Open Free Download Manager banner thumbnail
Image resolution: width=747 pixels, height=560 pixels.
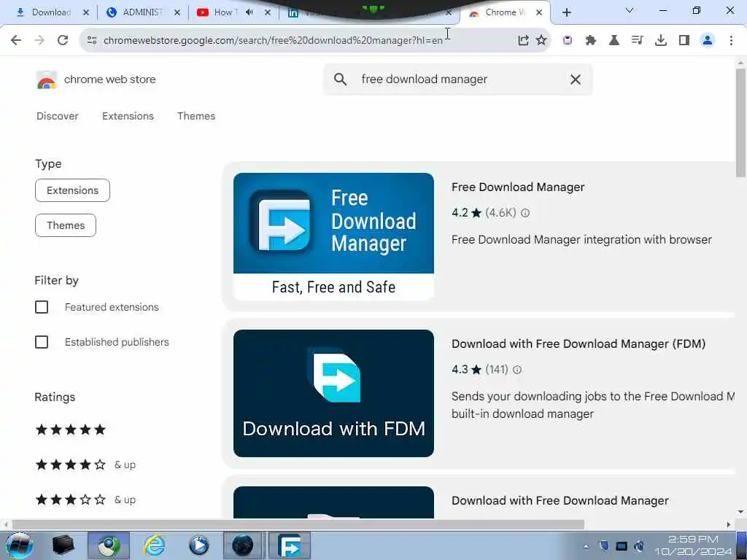[333, 237]
